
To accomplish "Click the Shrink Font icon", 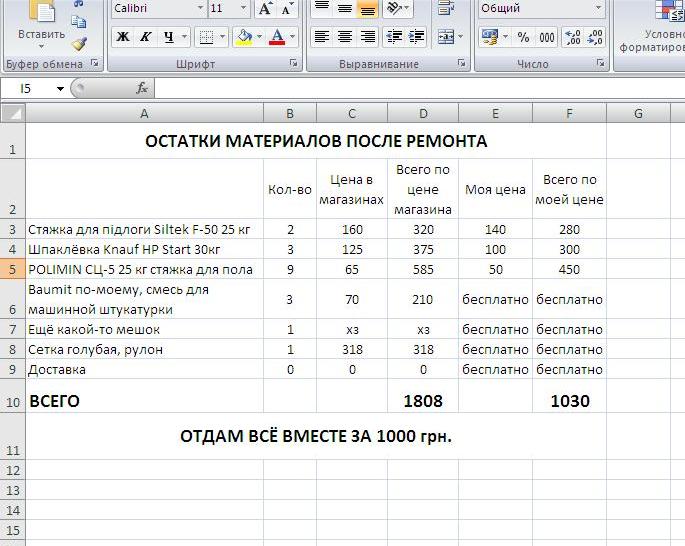I will point(287,9).
